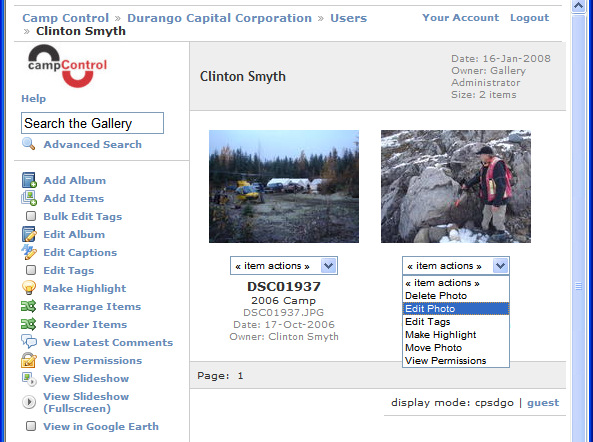Image resolution: width=593 pixels, height=442 pixels.
Task: Choose Make Highlight in the dropdown list
Action: point(456,335)
